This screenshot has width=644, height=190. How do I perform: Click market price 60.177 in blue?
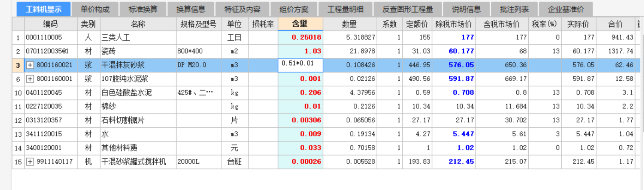[x=454, y=51]
